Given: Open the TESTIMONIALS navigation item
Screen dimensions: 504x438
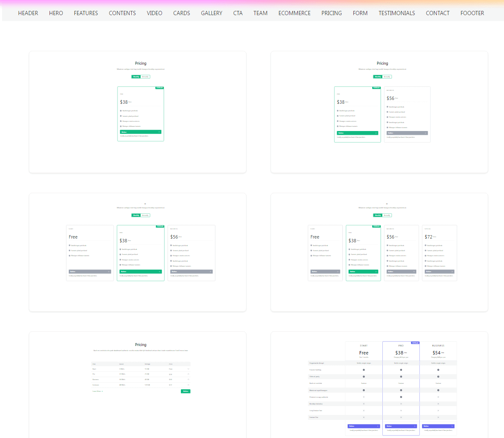Looking at the screenshot, I should click(397, 13).
